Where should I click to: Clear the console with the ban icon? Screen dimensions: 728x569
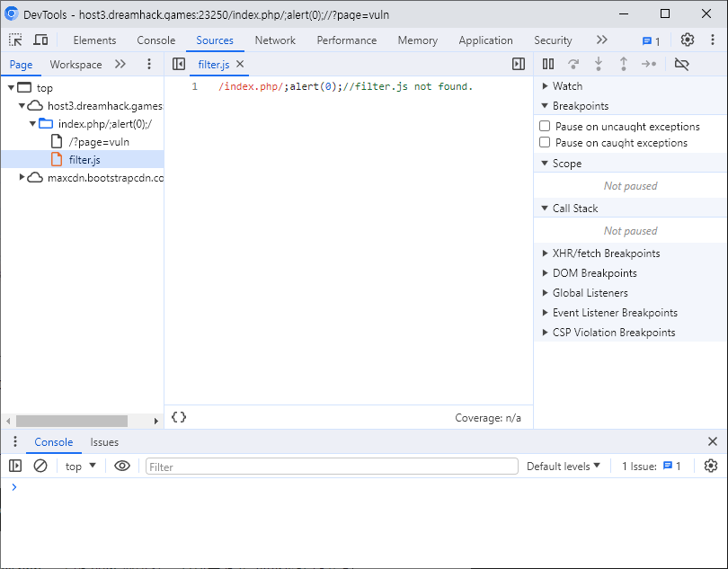(x=40, y=466)
